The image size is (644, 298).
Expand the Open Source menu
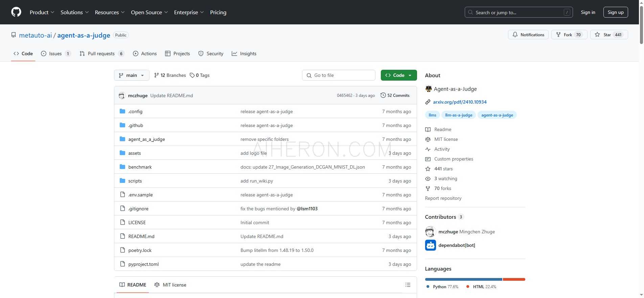(x=149, y=12)
